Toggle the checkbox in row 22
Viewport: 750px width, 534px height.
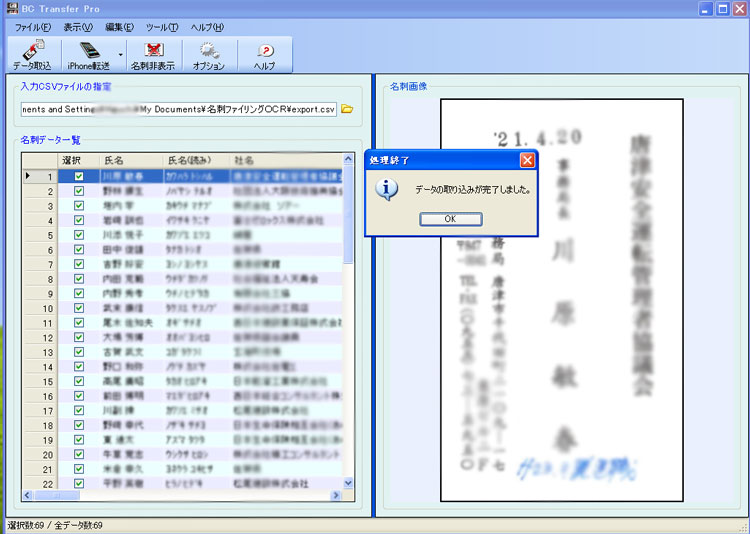tap(79, 483)
